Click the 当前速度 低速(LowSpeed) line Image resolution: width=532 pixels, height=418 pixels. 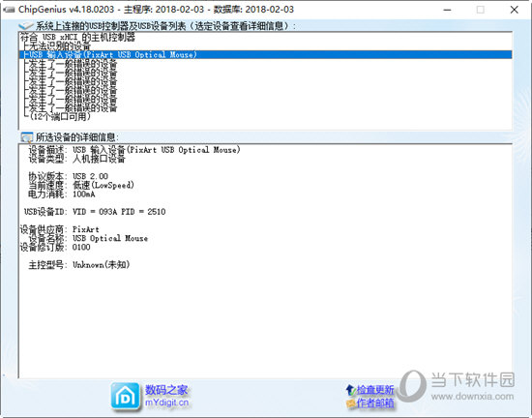click(x=81, y=185)
